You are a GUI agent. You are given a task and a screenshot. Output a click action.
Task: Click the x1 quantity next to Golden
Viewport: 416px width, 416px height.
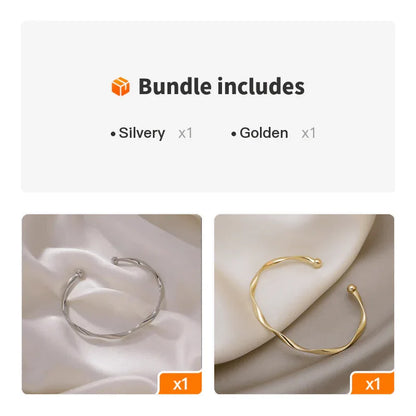[309, 133]
